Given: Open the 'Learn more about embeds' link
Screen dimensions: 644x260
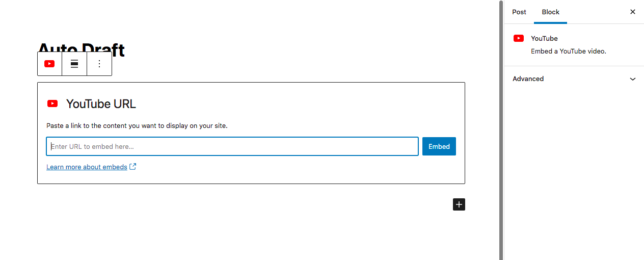Looking at the screenshot, I should (x=87, y=167).
